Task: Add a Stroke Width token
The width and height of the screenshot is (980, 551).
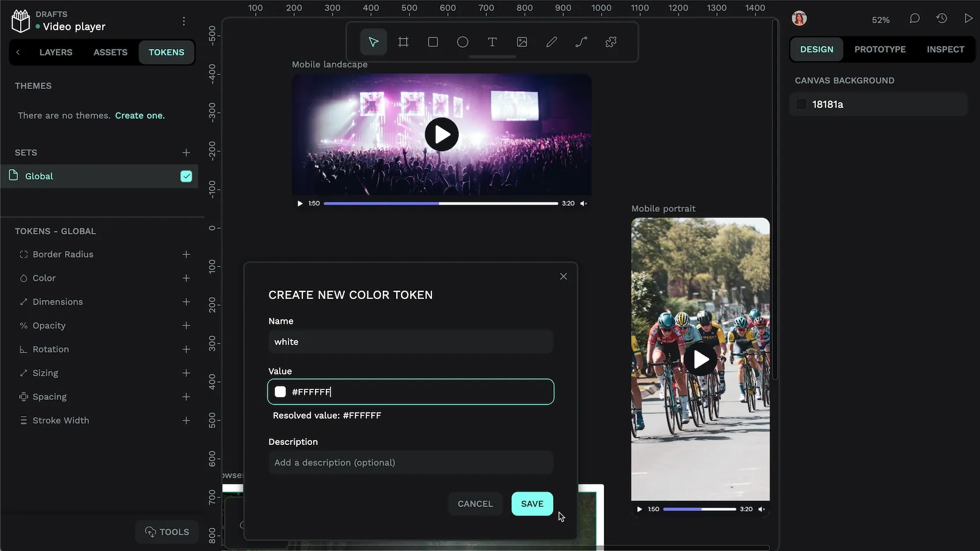Action: (x=186, y=421)
